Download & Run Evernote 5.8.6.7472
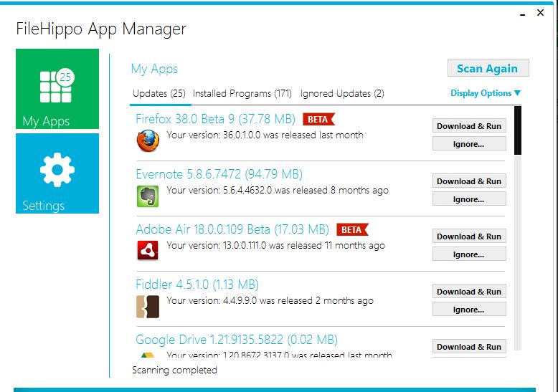The image size is (558, 392). (x=469, y=181)
